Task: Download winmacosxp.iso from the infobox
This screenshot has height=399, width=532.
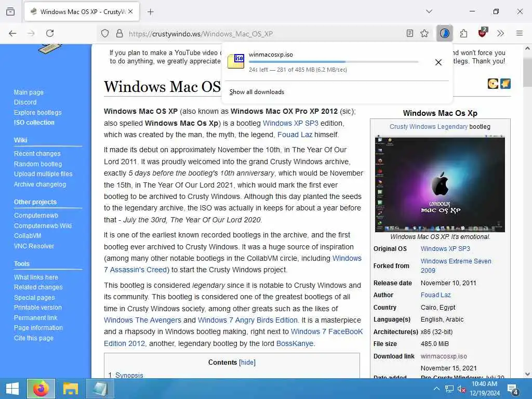Action: [x=444, y=356]
